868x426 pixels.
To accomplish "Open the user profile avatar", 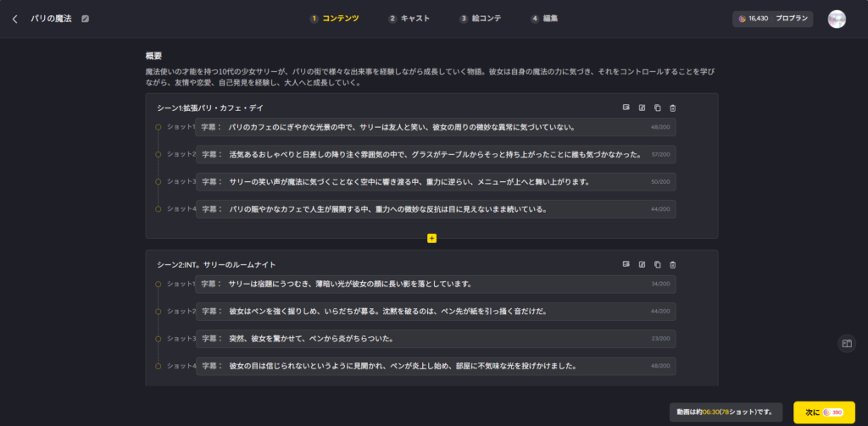I will [837, 19].
